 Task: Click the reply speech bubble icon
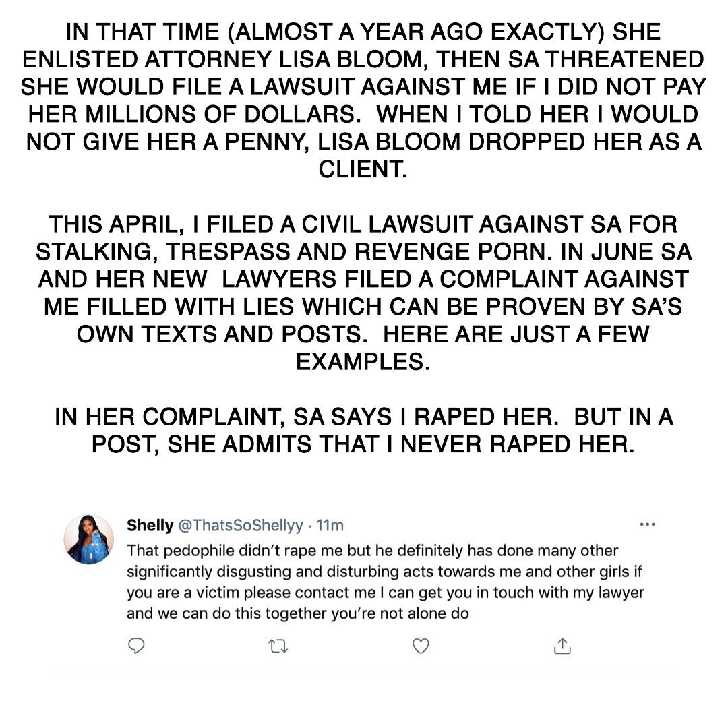(137, 646)
